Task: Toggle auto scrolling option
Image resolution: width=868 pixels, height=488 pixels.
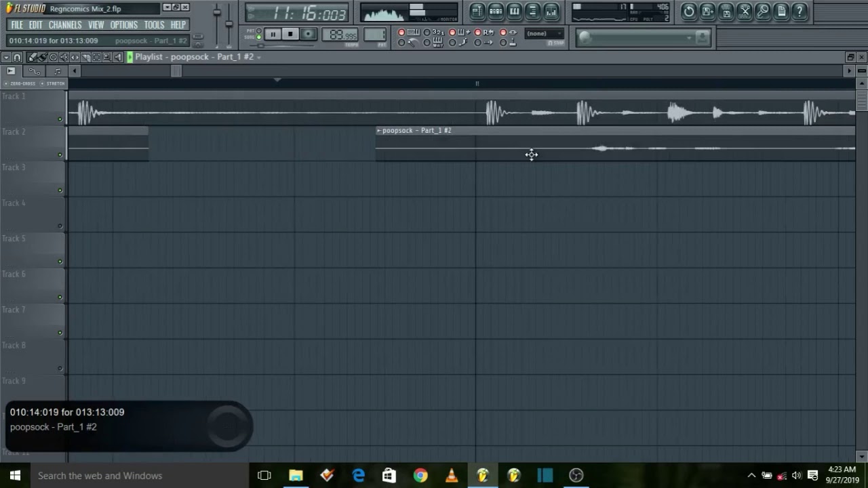Action: click(x=477, y=43)
